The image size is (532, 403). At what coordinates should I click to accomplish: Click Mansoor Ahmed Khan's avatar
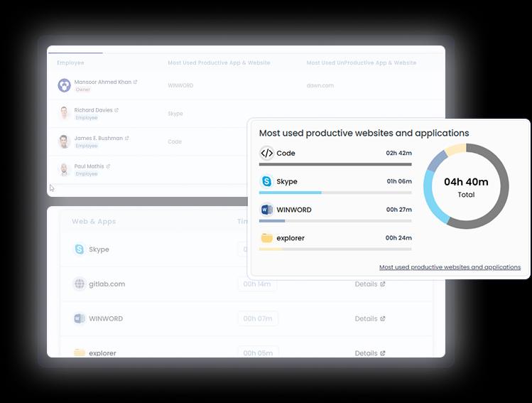click(64, 85)
